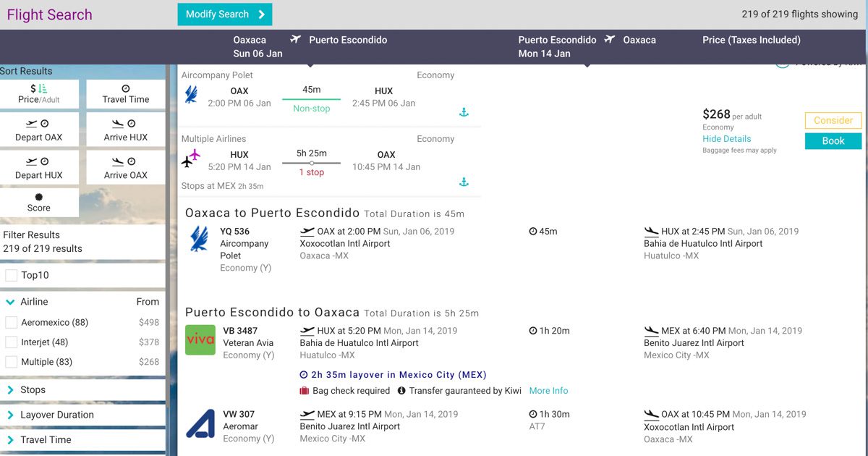Click the Aircompany Polet logo in summary row
Viewport: 868px width, 456px height.
click(x=191, y=95)
